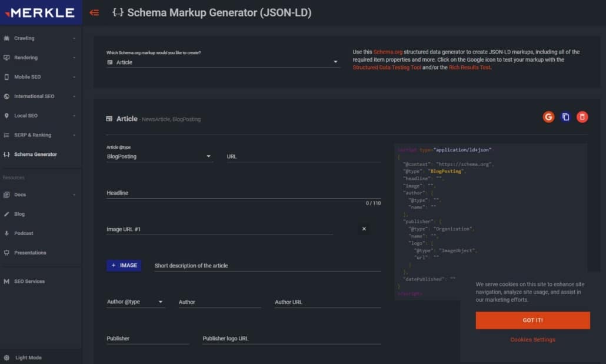
Task: Click the Podcast microphone icon
Action: click(x=6, y=233)
